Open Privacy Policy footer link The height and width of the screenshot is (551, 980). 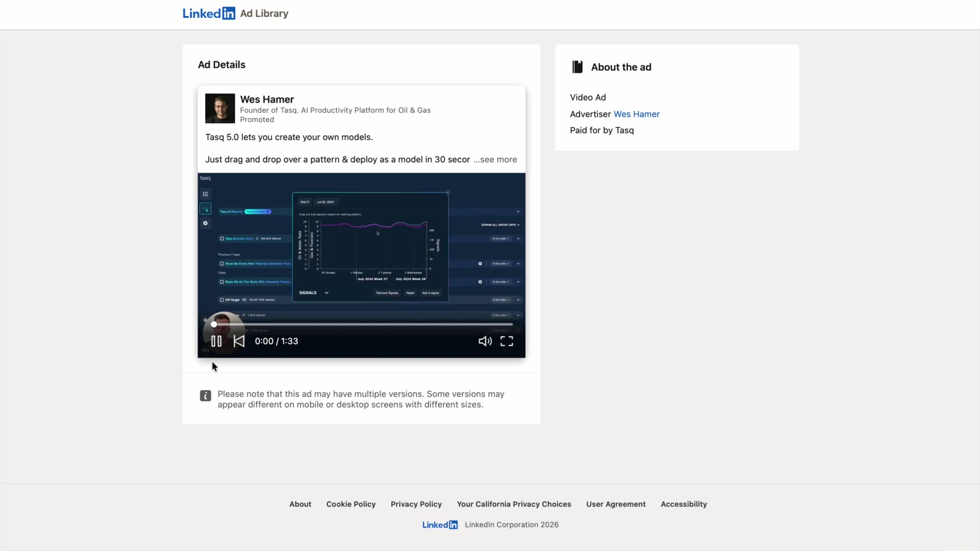click(x=416, y=504)
